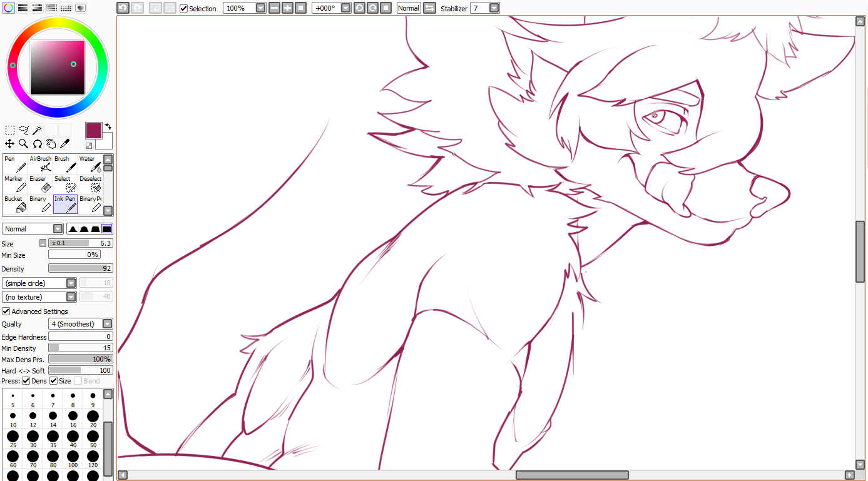The height and width of the screenshot is (481, 868).
Task: Rotate canvas counterclockwise
Action: pos(359,8)
